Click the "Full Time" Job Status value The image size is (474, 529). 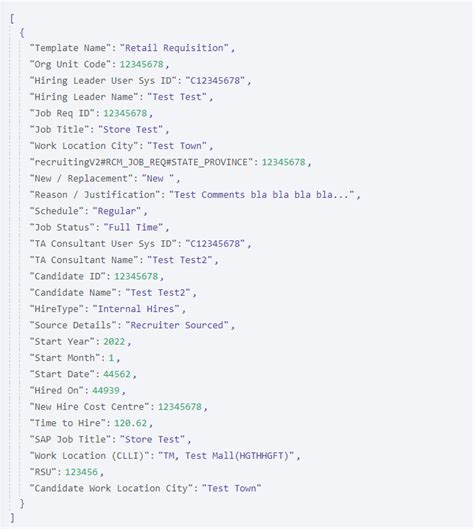[133, 227]
